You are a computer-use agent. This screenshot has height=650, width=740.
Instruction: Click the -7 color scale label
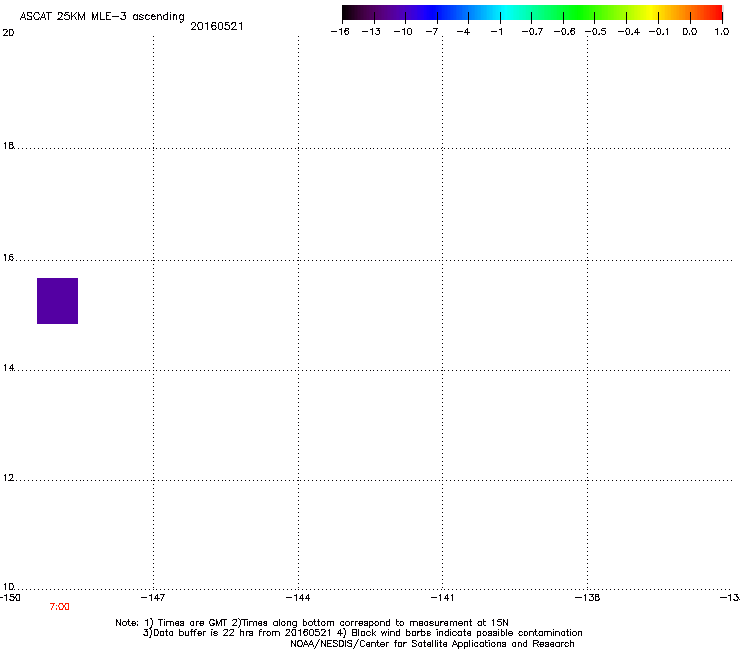pyautogui.click(x=432, y=32)
